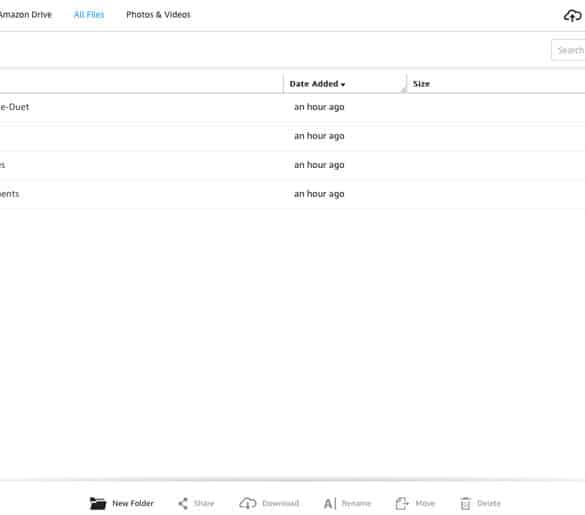Screen dimensions: 585x515
Task: Click the Download label in bottom toolbar
Action: [281, 503]
